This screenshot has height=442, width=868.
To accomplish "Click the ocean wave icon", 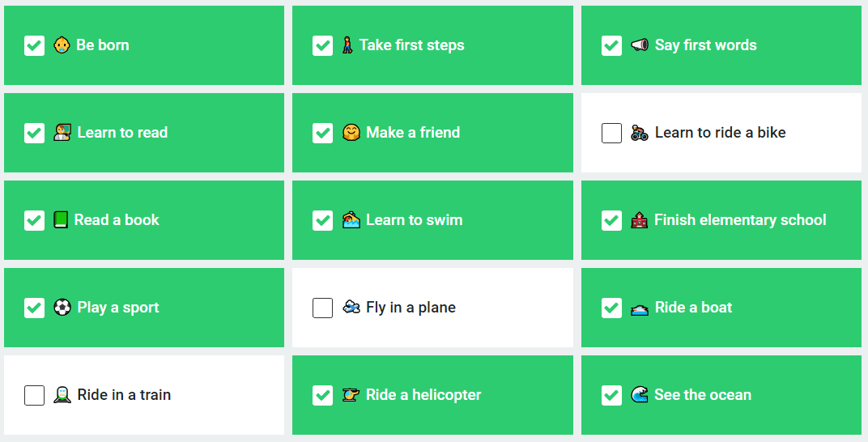I will coord(640,395).
